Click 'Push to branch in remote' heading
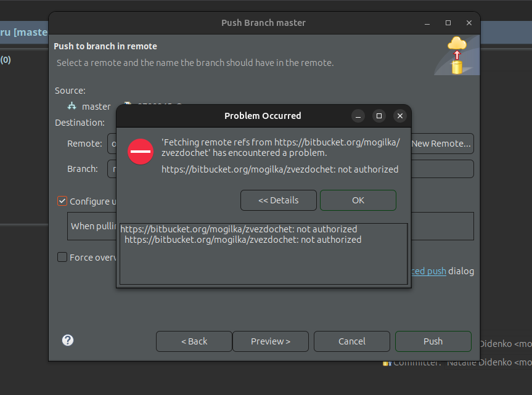The image size is (532, 395). tap(105, 46)
